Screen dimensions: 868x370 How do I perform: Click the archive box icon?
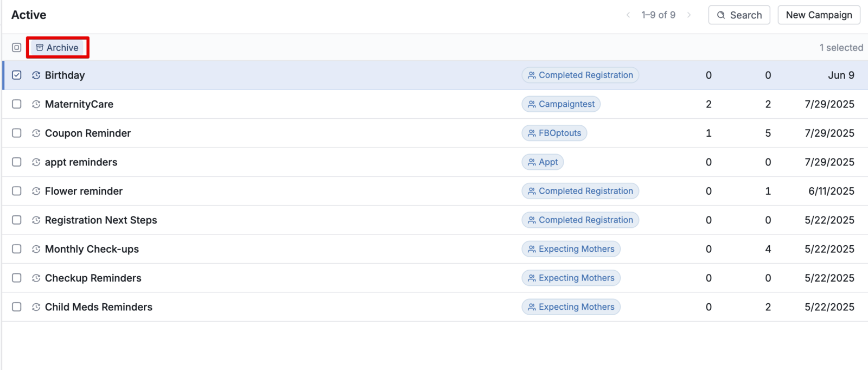(40, 48)
